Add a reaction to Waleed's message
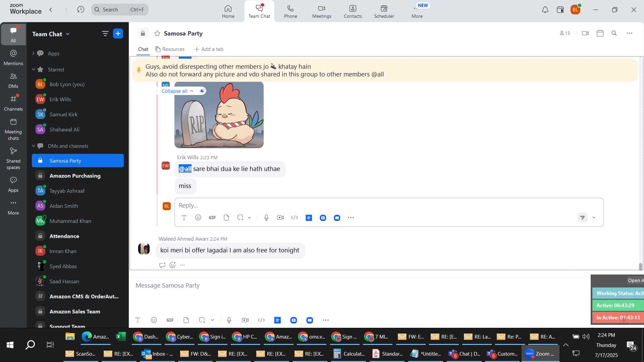The image size is (644, 362). coord(172,265)
